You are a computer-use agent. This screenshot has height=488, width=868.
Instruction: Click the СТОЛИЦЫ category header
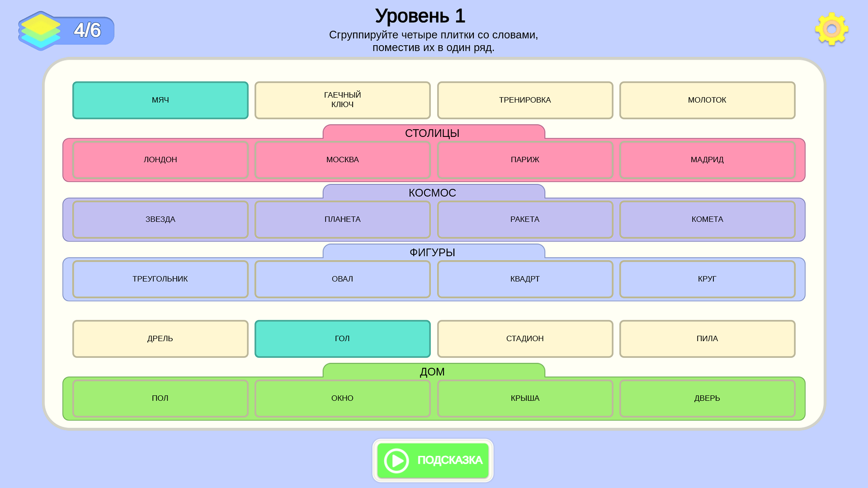432,132
